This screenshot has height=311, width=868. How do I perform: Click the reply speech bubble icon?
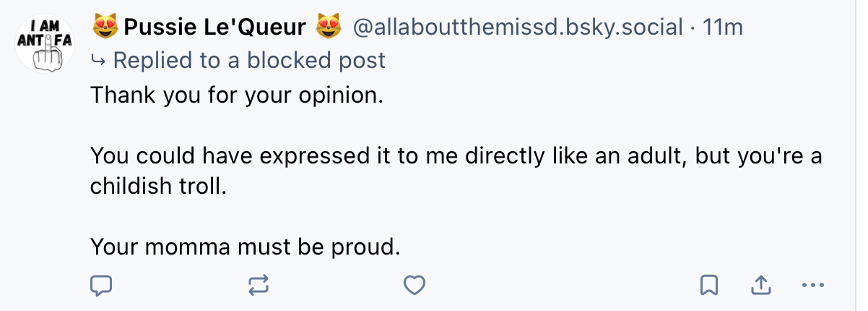[x=102, y=286]
